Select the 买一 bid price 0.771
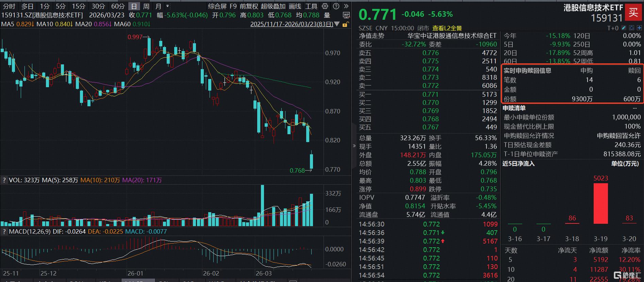The image size is (644, 282). (x=431, y=94)
